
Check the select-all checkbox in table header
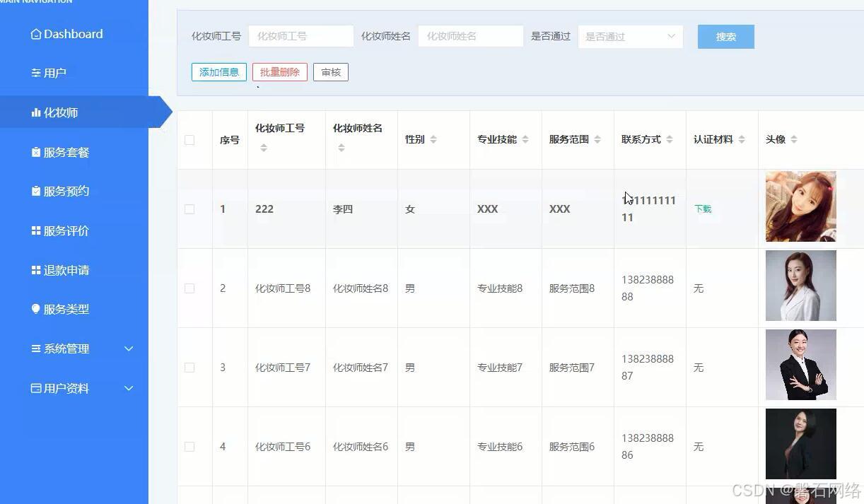coord(189,139)
